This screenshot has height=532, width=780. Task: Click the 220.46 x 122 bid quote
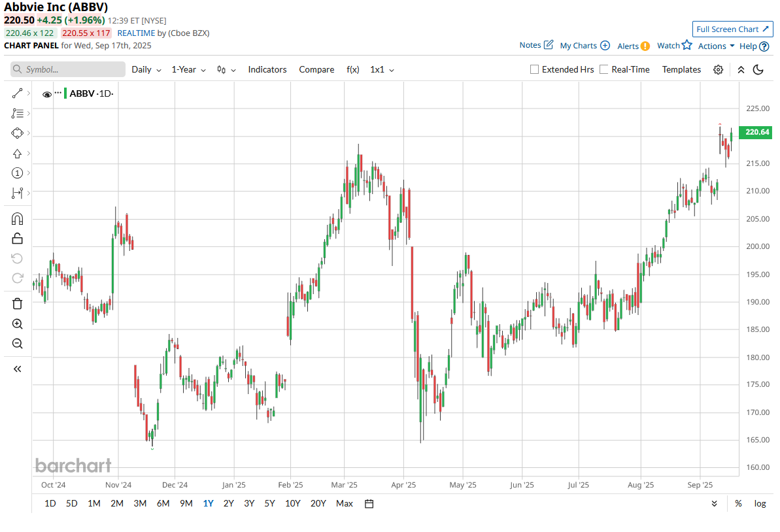pyautogui.click(x=30, y=33)
